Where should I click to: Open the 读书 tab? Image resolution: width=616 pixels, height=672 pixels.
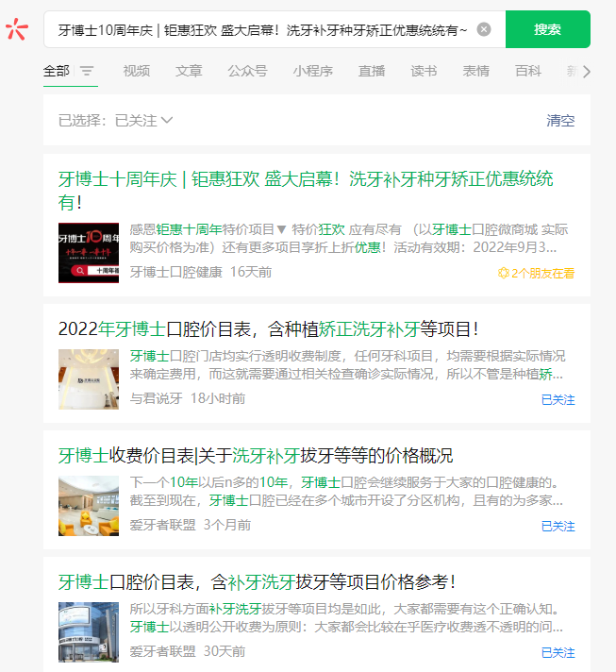tap(424, 71)
